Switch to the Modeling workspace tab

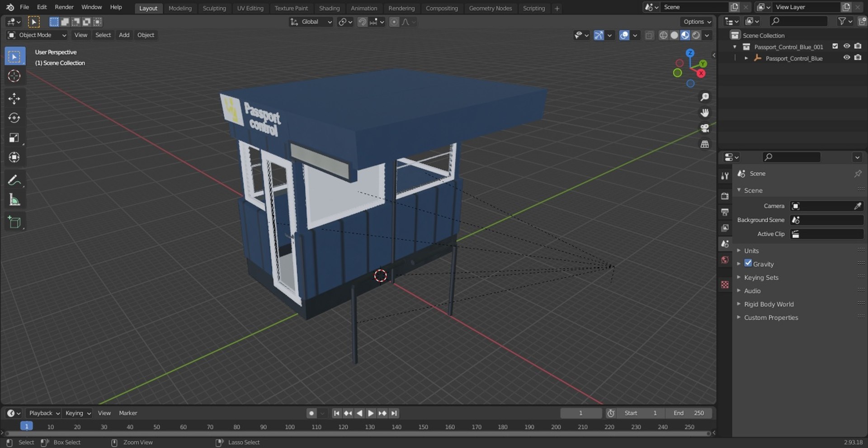180,8
